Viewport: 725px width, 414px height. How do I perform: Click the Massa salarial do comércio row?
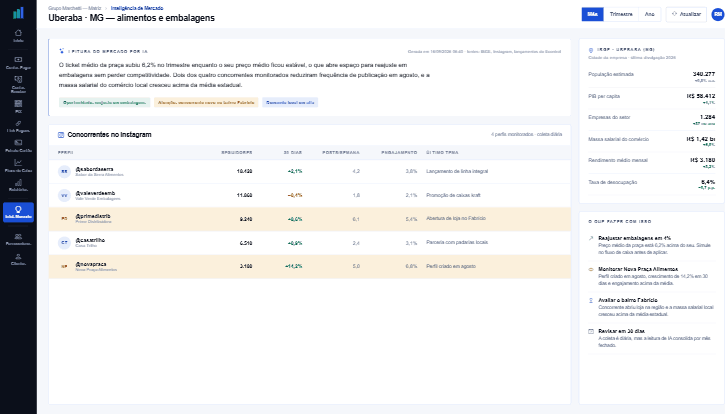point(651,142)
